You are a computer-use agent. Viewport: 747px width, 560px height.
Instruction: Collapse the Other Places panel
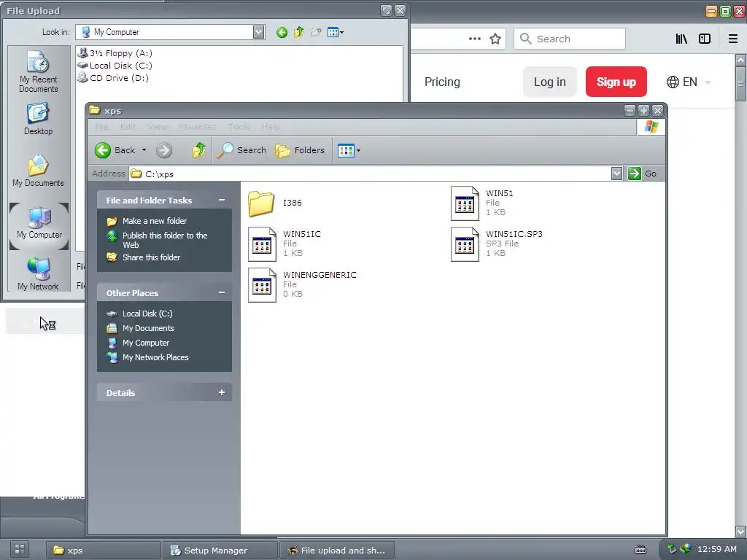[x=222, y=293]
